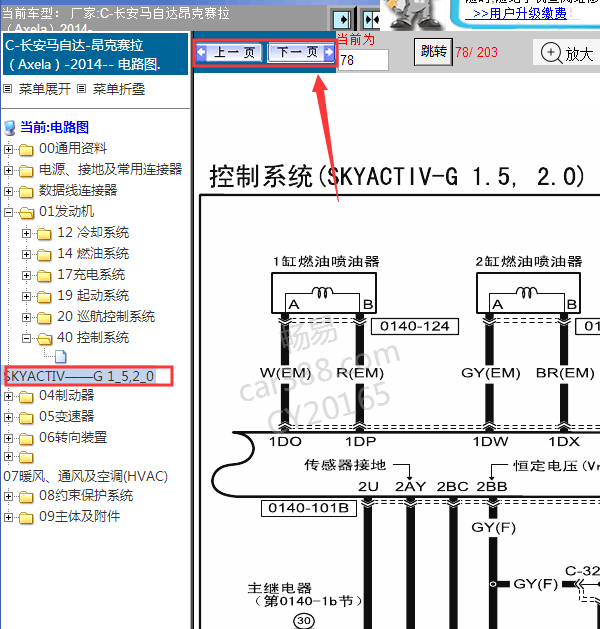Click the 菜单展开 list icon
The width and height of the screenshot is (600, 629).
click(x=8, y=89)
